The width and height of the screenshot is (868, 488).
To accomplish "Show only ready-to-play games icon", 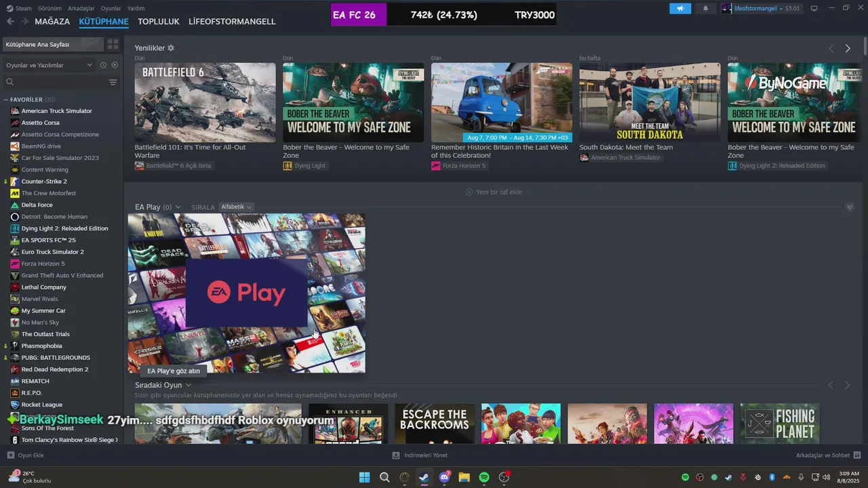I will coord(115,65).
